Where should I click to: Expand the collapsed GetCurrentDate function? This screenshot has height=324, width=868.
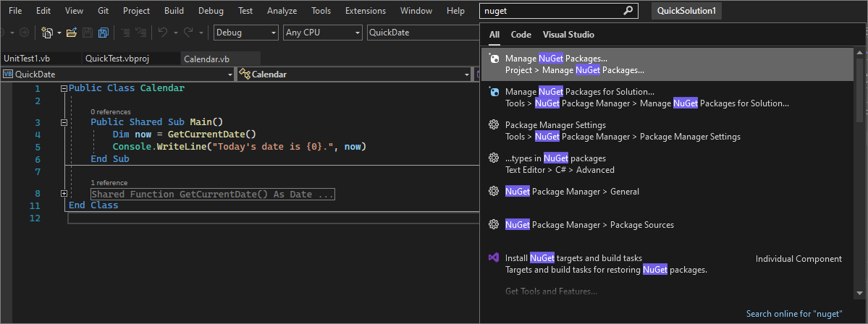[64, 194]
